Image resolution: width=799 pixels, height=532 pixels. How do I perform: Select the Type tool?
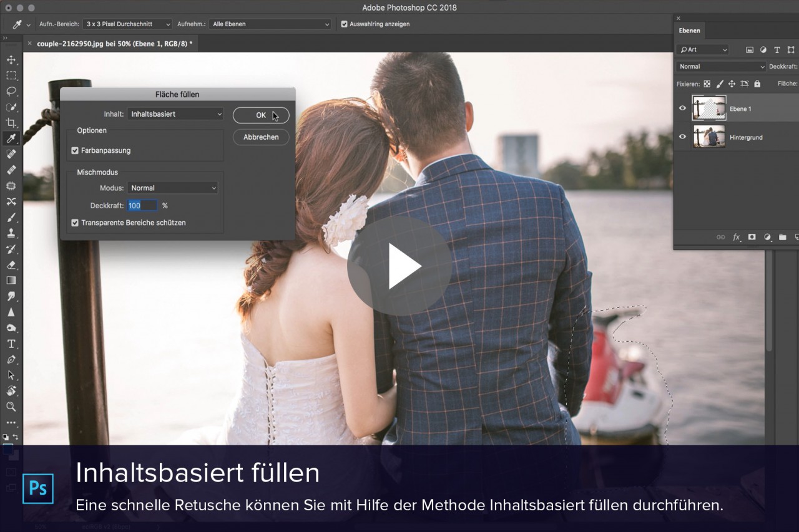tap(11, 344)
